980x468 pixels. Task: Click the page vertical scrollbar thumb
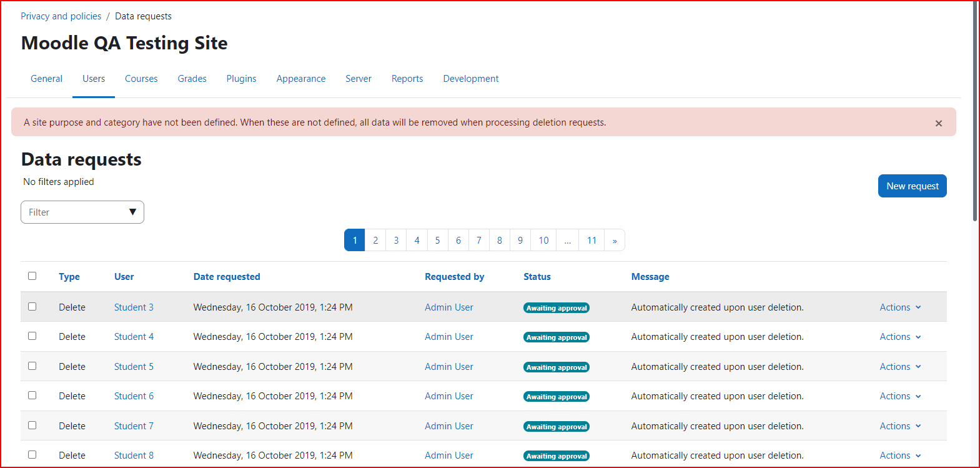(x=975, y=111)
